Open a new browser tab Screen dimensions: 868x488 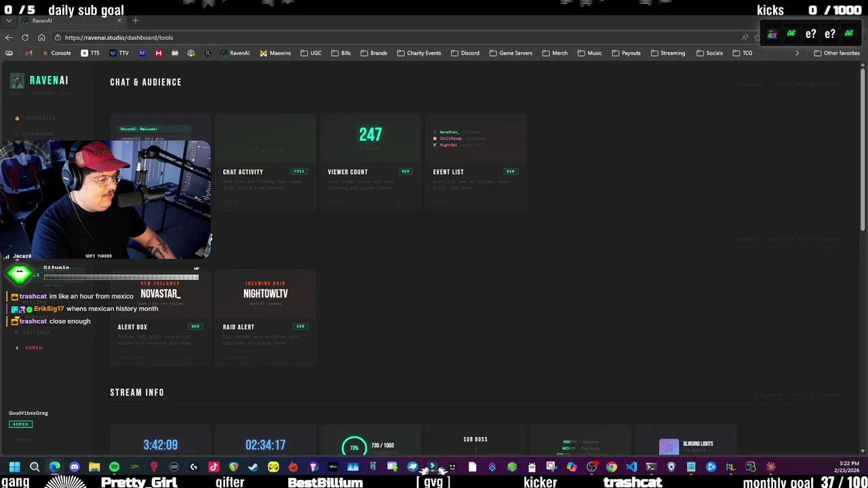pyautogui.click(x=136, y=20)
